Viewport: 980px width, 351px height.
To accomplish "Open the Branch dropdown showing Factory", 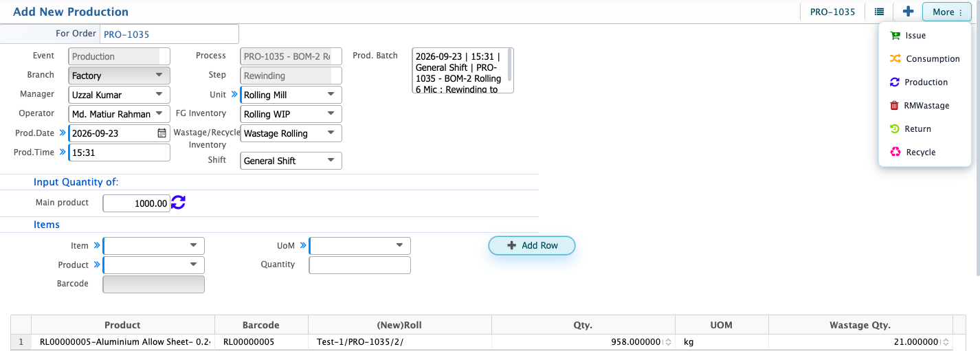I will coord(120,76).
